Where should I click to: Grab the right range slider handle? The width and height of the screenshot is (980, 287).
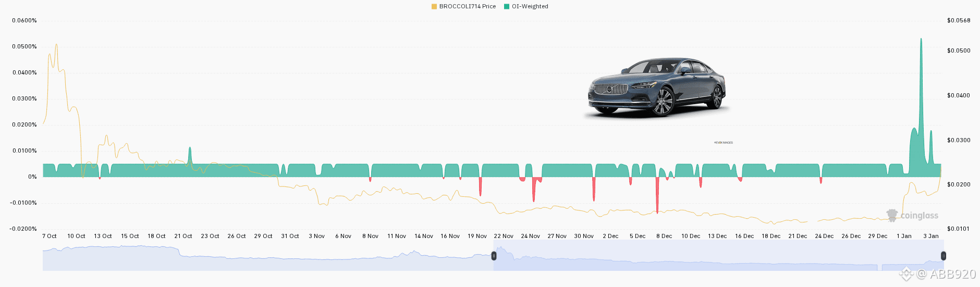point(943,256)
